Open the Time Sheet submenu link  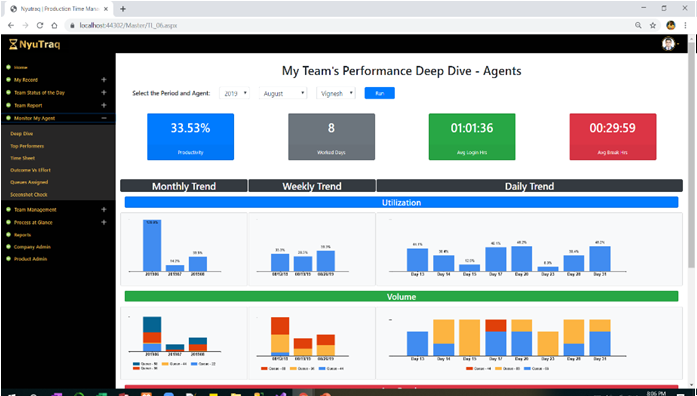point(23,158)
